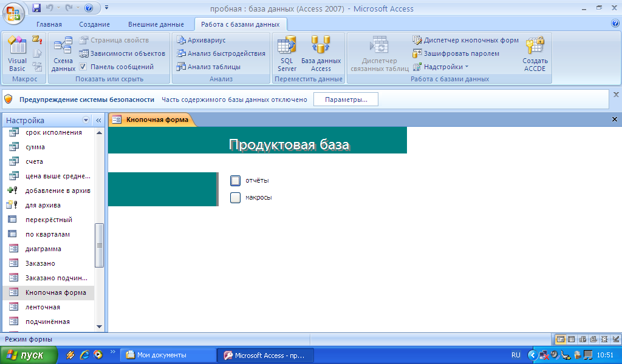Select the сумма query

49,147
